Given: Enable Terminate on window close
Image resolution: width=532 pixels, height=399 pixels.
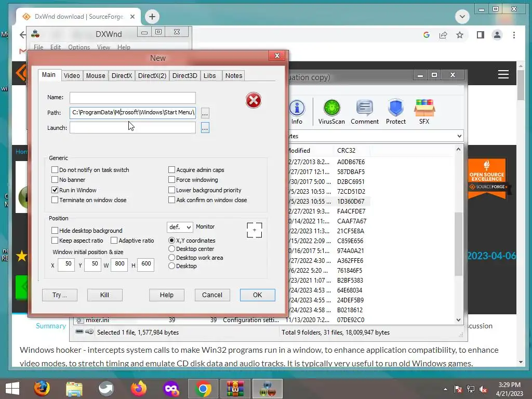Looking at the screenshot, I should coord(55,200).
